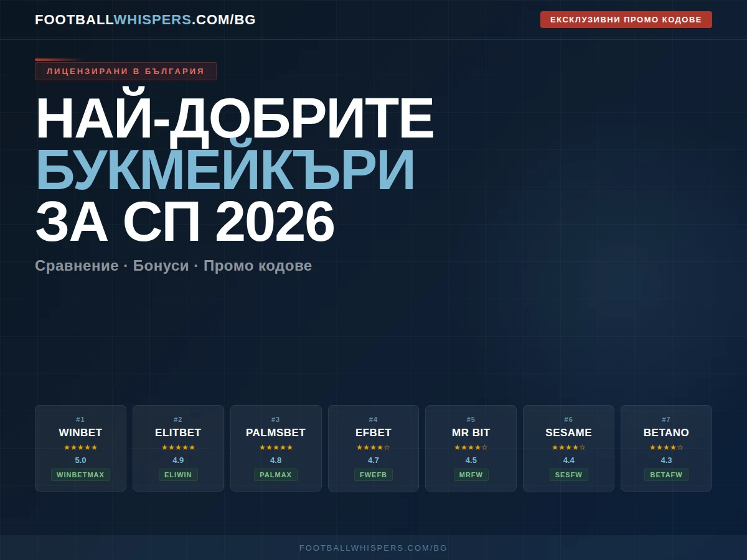This screenshot has width=747, height=560.
Task: Click the 5.0 rating of WINBET
Action: pyautogui.click(x=80, y=460)
